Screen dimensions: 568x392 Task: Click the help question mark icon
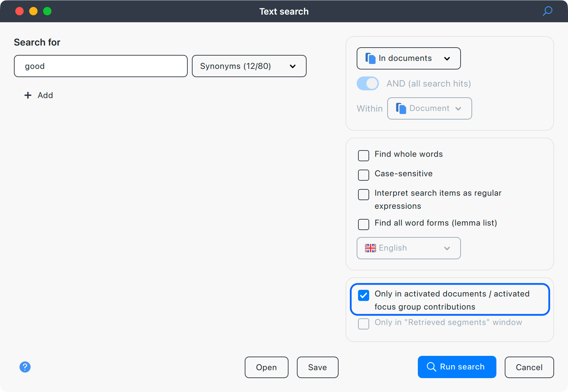click(x=25, y=367)
